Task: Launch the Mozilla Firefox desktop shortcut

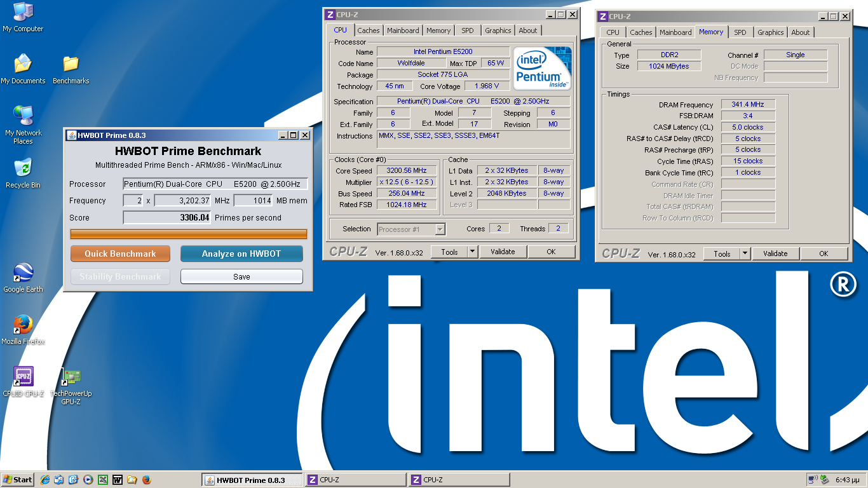Action: [x=23, y=330]
